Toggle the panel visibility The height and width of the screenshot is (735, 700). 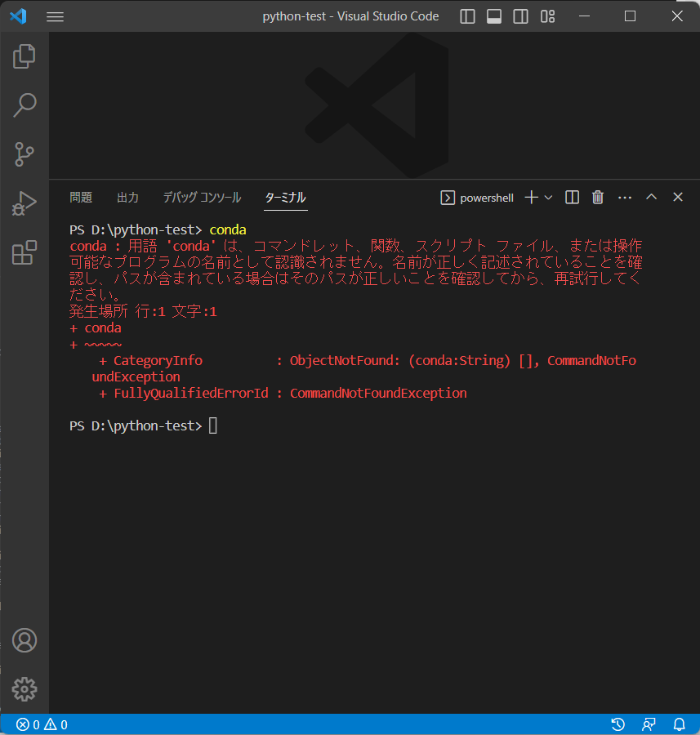click(493, 16)
